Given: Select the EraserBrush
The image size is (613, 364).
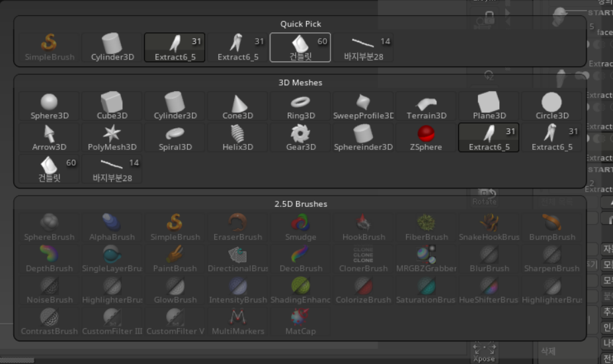Looking at the screenshot, I should coord(237,228).
